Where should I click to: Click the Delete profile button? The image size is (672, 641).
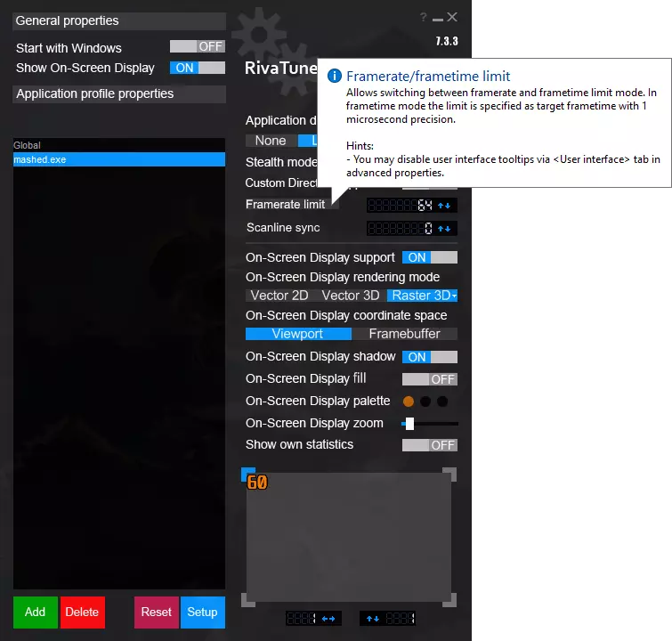coord(82,612)
